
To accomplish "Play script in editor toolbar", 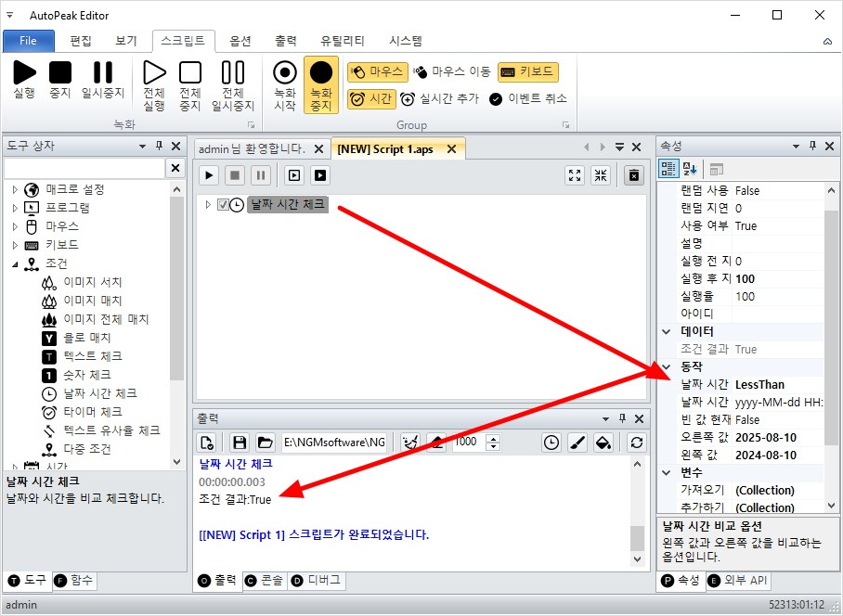I will (x=209, y=175).
